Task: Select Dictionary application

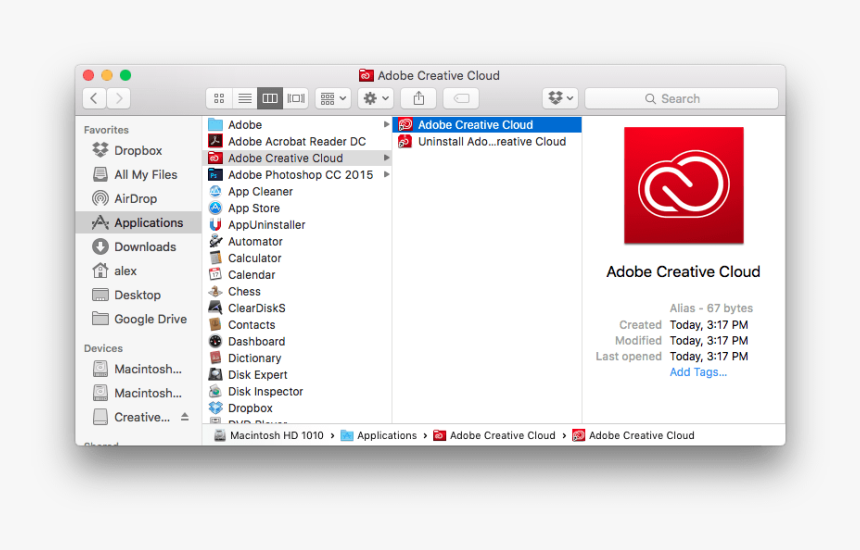Action: (296, 358)
